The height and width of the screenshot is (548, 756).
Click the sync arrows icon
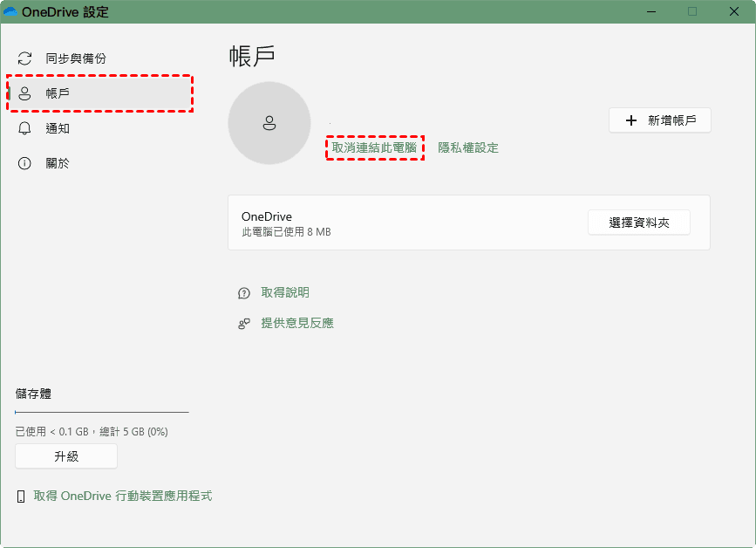pyautogui.click(x=24, y=58)
